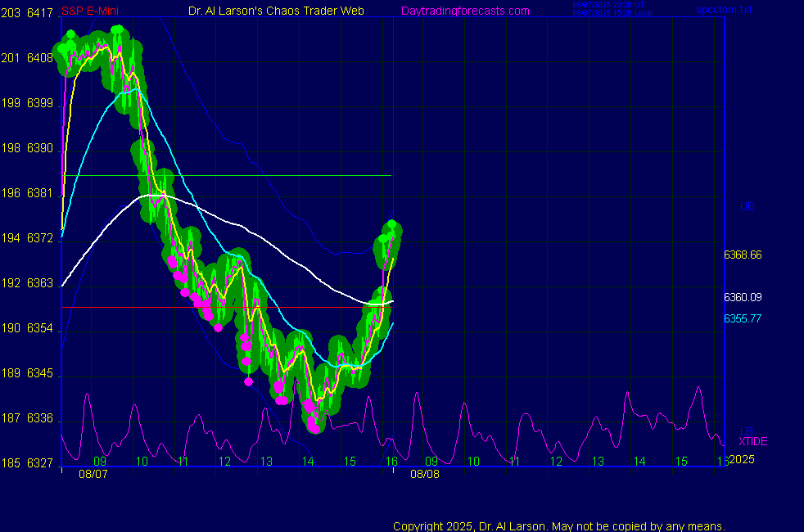Click the 10 hour mark on 08/08
This screenshot has height=532, width=804.
473,462
